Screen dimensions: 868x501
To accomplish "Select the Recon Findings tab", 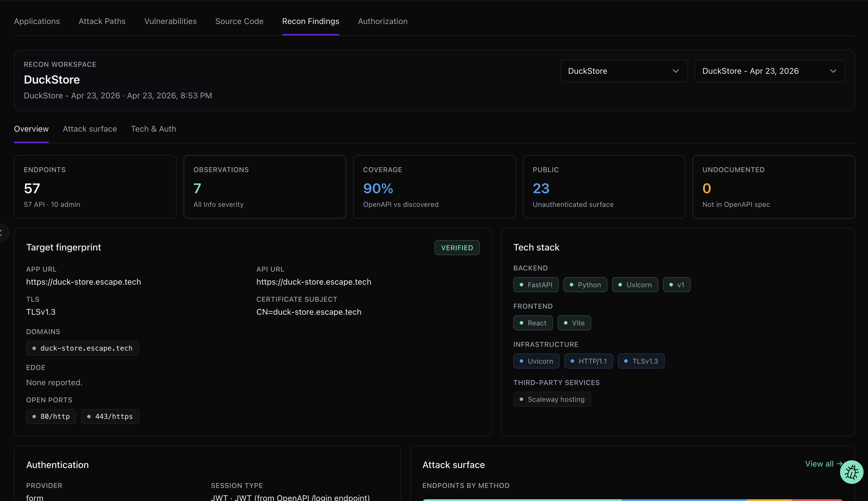I will coord(311,21).
